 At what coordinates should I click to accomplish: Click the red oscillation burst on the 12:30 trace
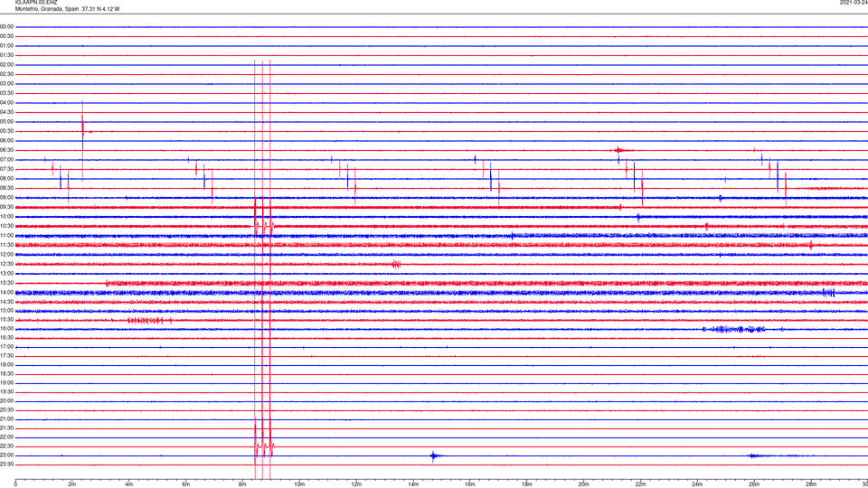(x=396, y=264)
